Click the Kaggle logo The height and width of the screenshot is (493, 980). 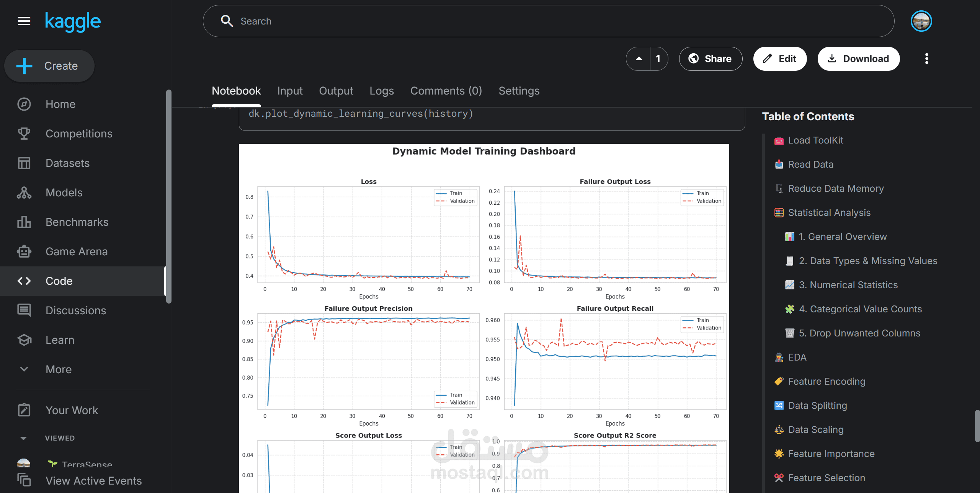pyautogui.click(x=73, y=21)
